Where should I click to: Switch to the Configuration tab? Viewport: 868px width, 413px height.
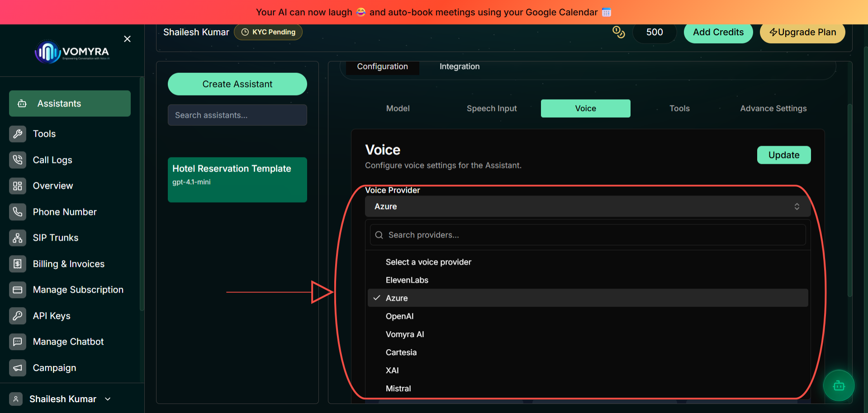point(382,66)
